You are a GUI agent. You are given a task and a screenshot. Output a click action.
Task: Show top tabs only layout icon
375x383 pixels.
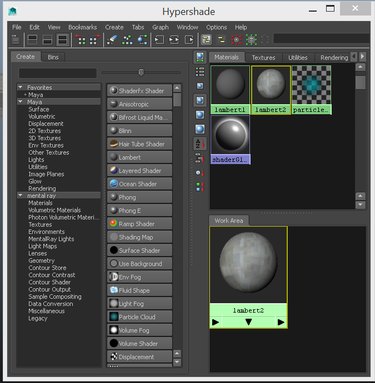click(32, 40)
